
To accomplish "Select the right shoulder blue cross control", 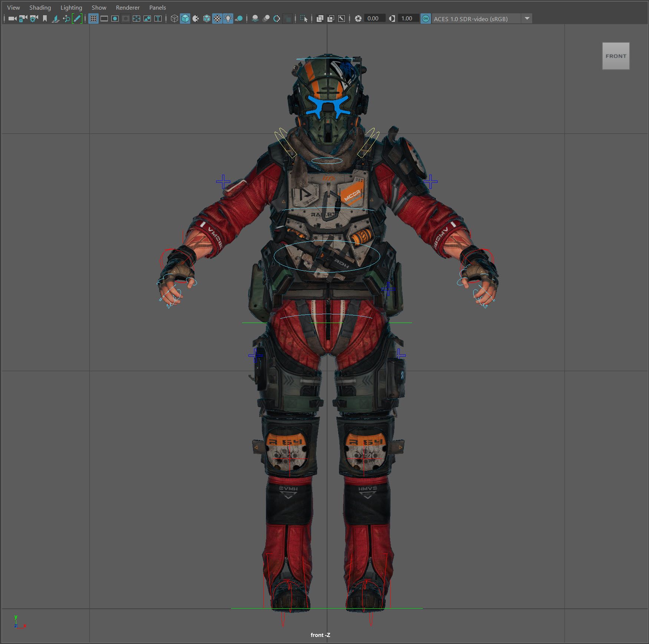I will coord(430,182).
